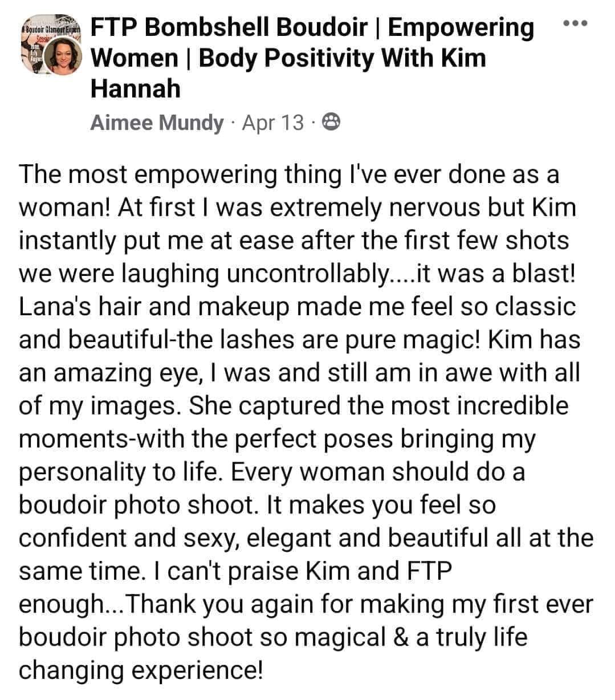Click the line 'personality to life. Every woman'
This screenshot has width=615, height=700.
[272, 472]
